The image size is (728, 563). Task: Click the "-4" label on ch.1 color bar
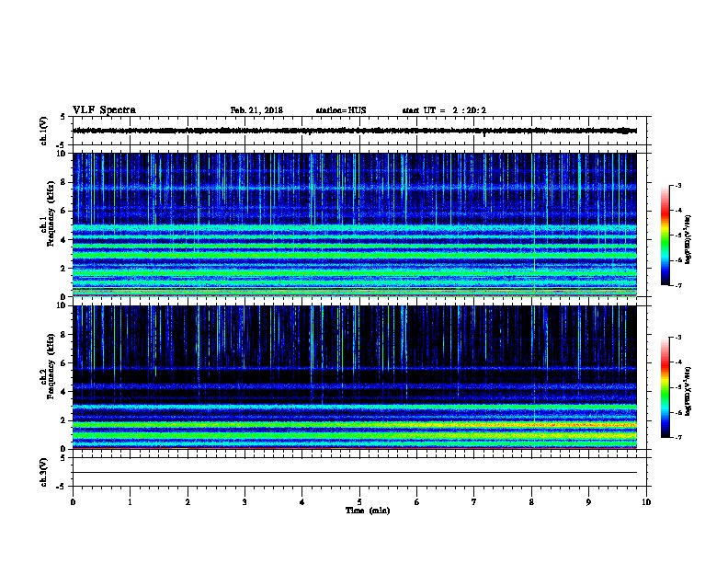click(x=678, y=211)
